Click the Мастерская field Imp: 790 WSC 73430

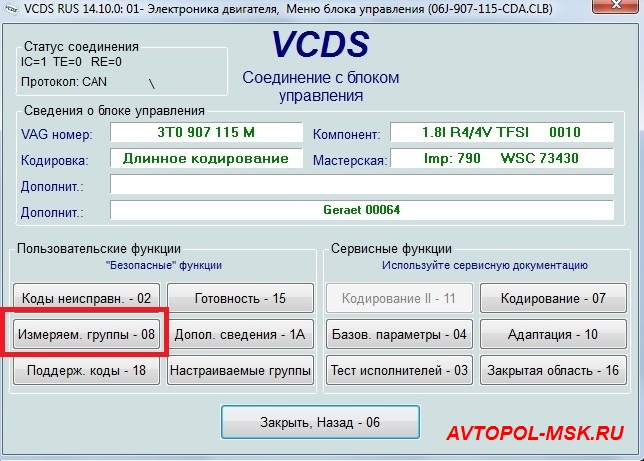[x=501, y=158]
